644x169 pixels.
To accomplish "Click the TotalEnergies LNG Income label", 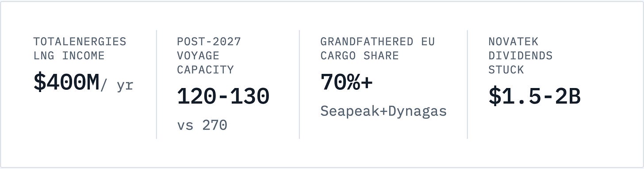I will click(x=80, y=49).
